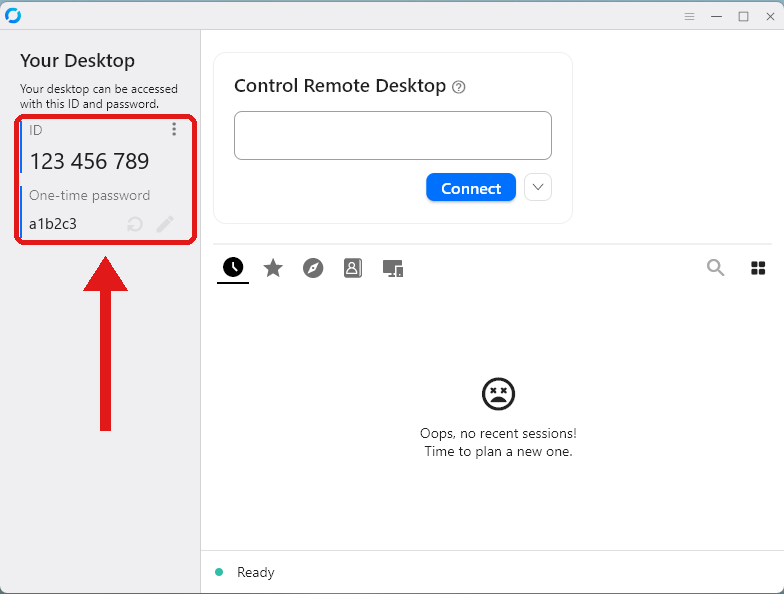784x594 pixels.
Task: Open the three-dot menu beside ID
Action: click(174, 130)
